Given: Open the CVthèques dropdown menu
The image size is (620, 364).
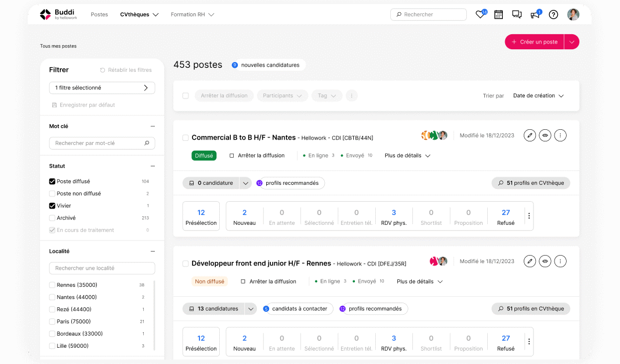Looking at the screenshot, I should 139,14.
